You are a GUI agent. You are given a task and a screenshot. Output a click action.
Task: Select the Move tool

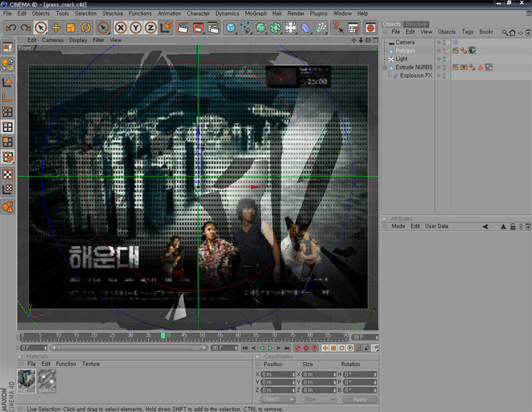tap(56, 27)
